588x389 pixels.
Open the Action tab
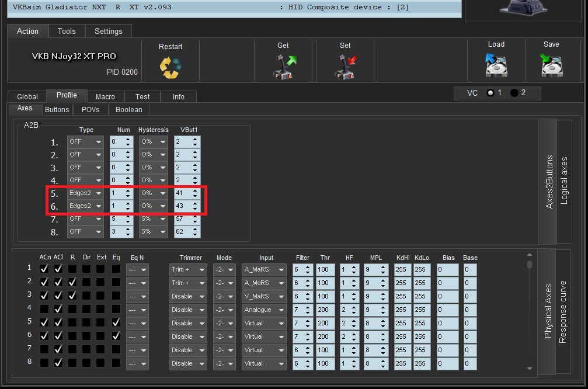click(x=28, y=31)
